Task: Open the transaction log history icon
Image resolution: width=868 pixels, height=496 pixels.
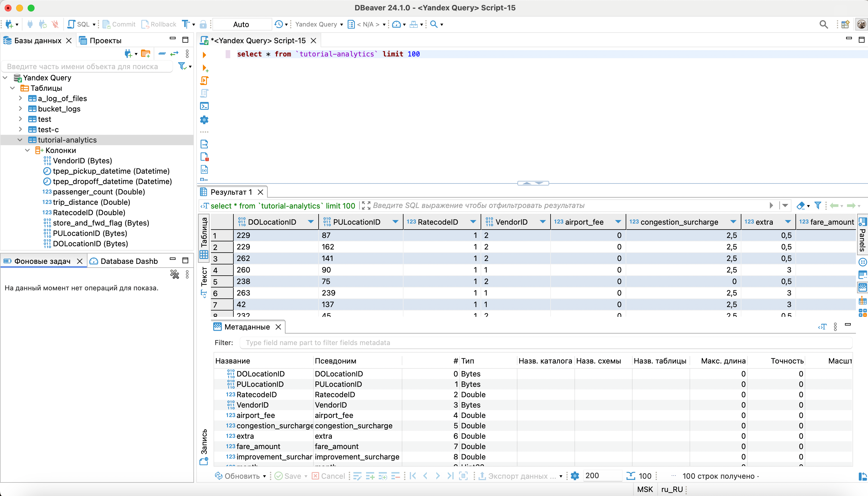Action: tap(279, 24)
